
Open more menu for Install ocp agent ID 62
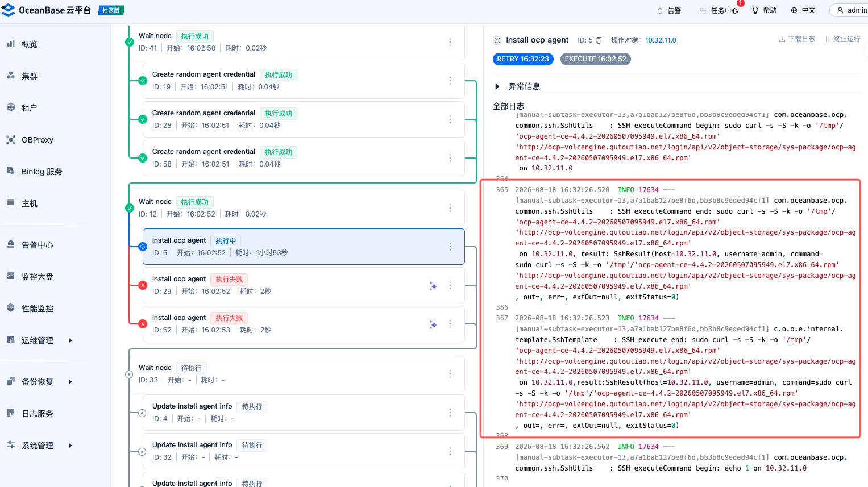pos(450,324)
